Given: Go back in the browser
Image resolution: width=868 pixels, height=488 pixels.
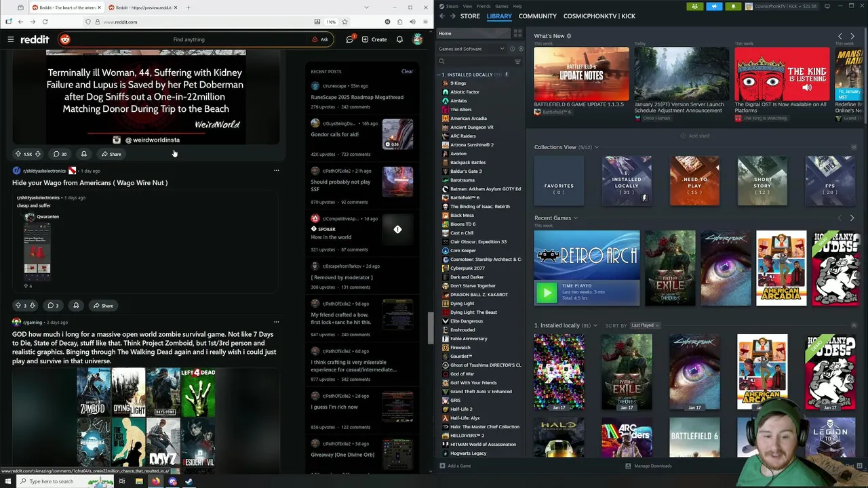Looking at the screenshot, I should (20, 22).
